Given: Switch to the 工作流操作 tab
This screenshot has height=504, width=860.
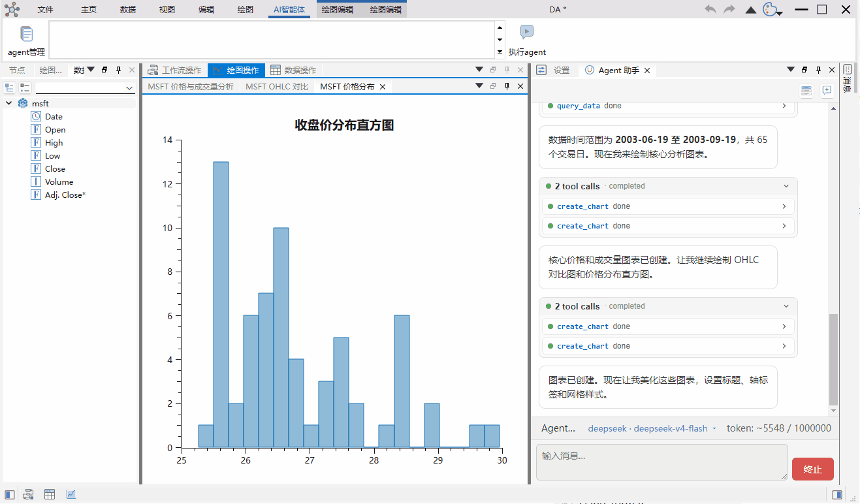Looking at the screenshot, I should click(x=174, y=70).
